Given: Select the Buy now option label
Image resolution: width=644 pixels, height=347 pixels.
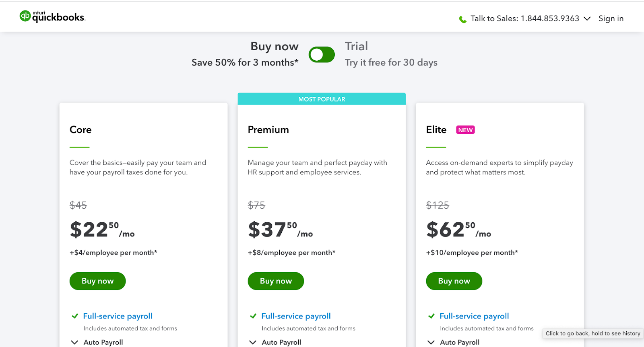Looking at the screenshot, I should pos(275,47).
